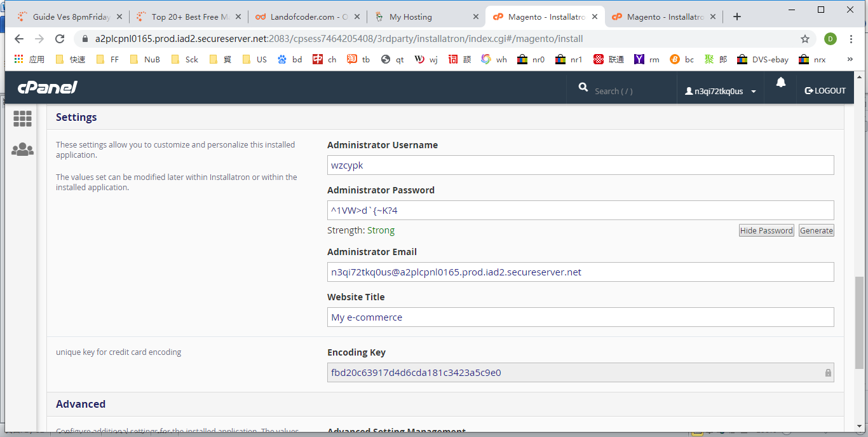Open the qt bookmark
The image size is (868, 437).
pyautogui.click(x=393, y=59)
